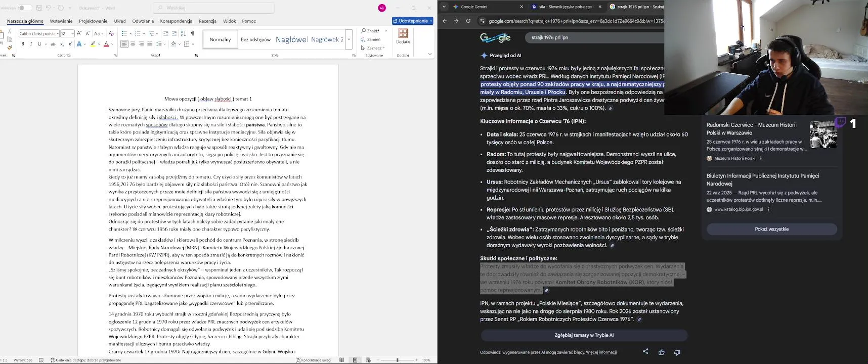Justify text alignment in Word

(150, 44)
